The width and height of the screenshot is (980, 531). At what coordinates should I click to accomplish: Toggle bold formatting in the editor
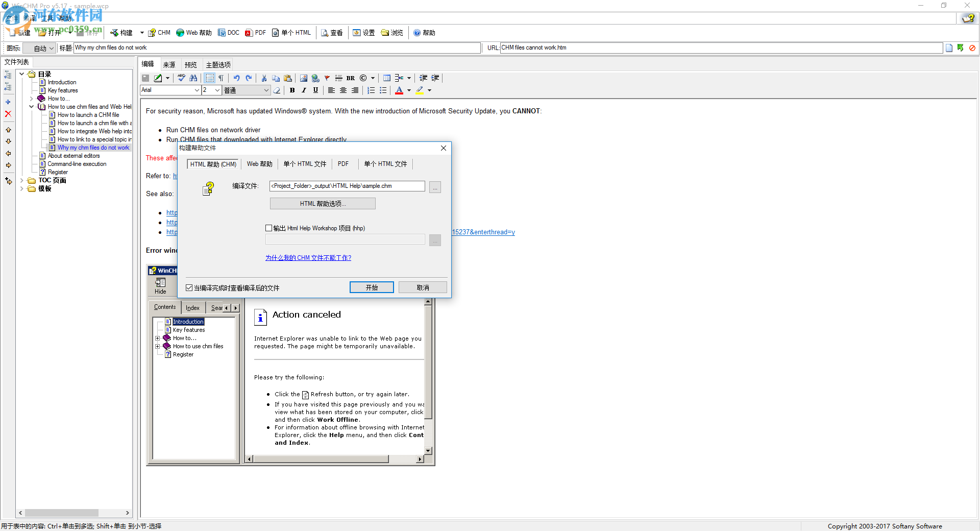click(x=292, y=90)
